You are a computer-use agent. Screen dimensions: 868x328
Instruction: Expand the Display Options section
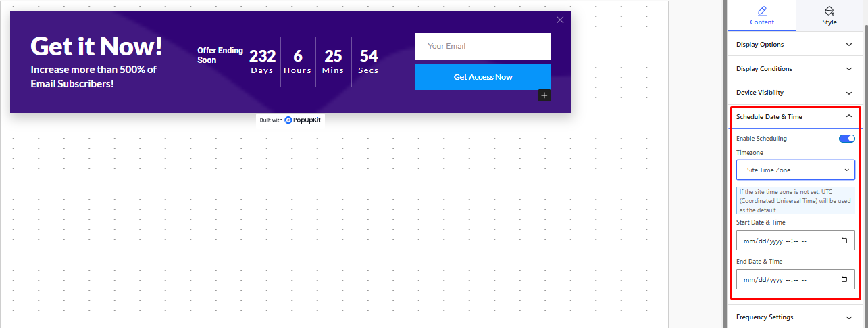click(x=795, y=45)
